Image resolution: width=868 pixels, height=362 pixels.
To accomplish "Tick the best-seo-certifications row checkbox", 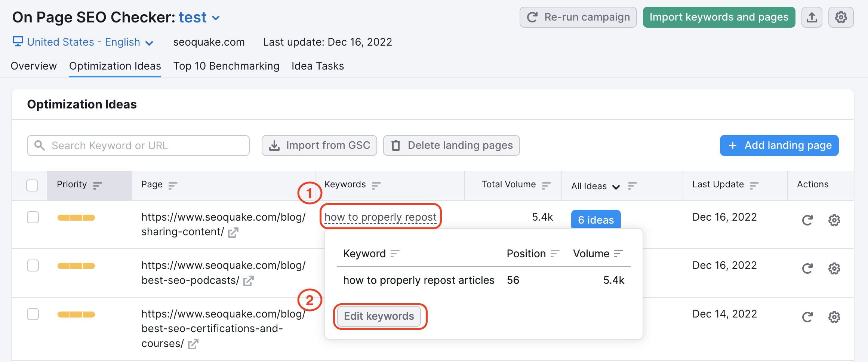I will point(33,314).
